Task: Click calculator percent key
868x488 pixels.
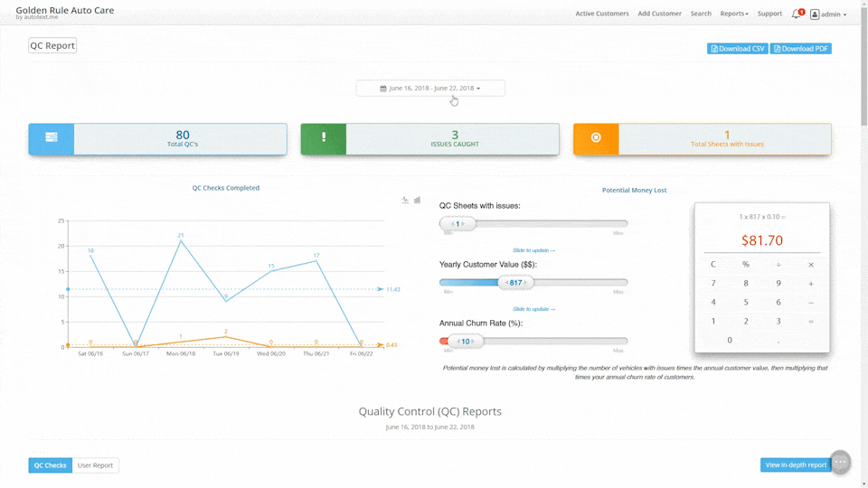Action: pos(746,265)
